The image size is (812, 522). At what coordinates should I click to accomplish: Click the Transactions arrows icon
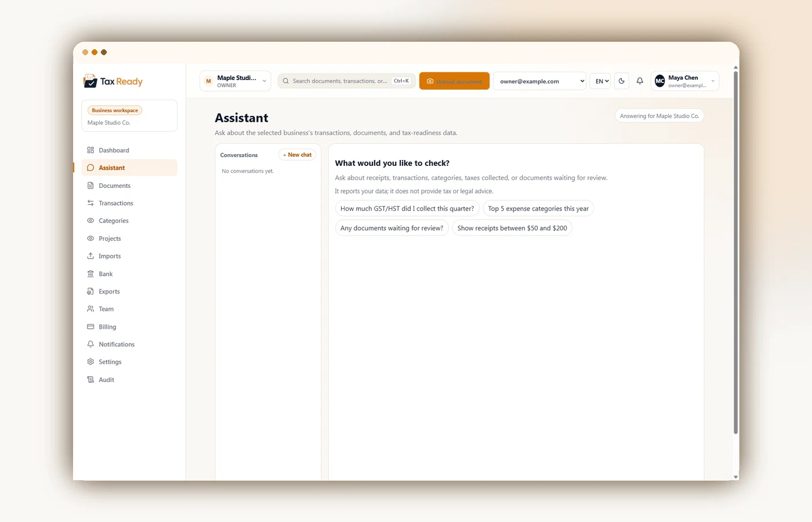click(90, 203)
